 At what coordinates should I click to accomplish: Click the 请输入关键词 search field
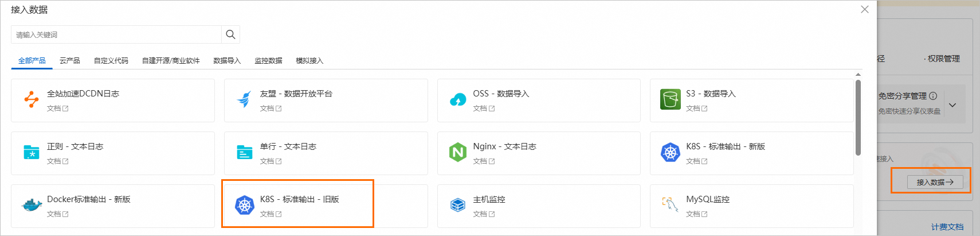click(x=115, y=34)
